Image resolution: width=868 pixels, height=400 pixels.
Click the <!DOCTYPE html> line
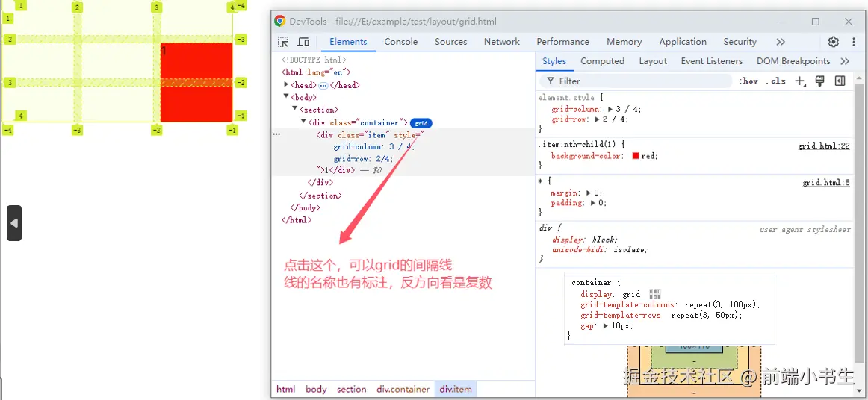point(314,60)
